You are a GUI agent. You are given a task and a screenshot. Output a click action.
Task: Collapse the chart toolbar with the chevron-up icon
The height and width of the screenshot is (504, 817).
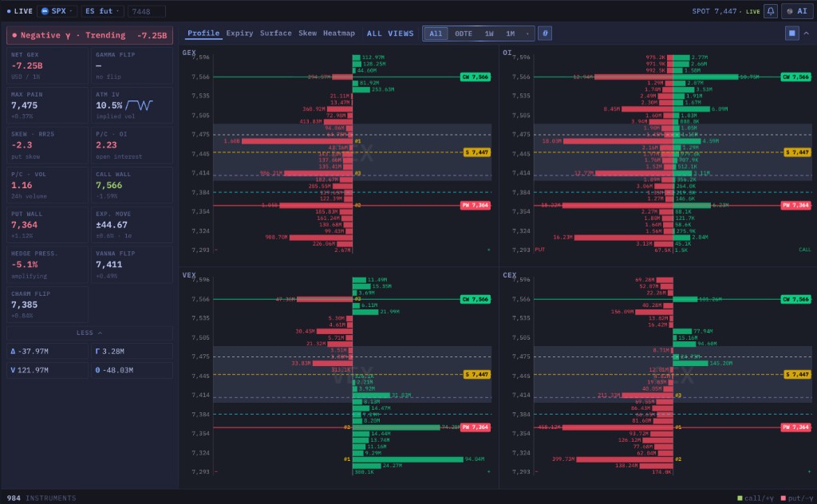coord(807,33)
